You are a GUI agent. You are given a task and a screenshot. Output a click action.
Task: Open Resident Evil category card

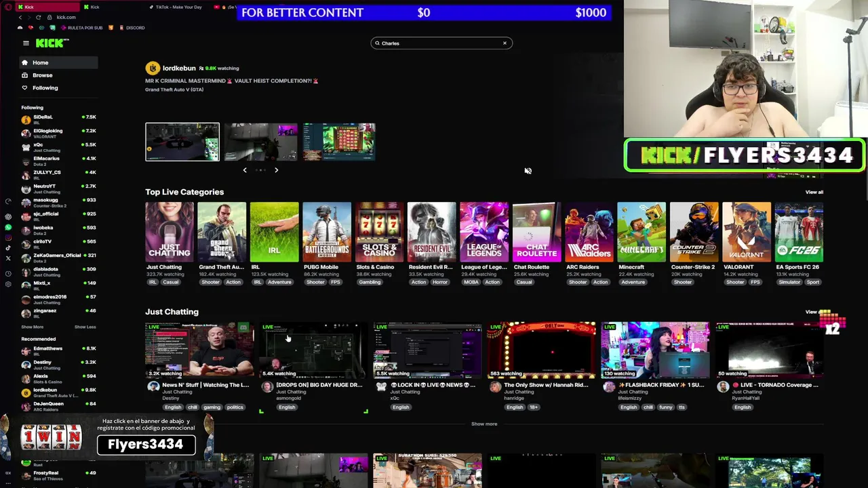(x=431, y=232)
